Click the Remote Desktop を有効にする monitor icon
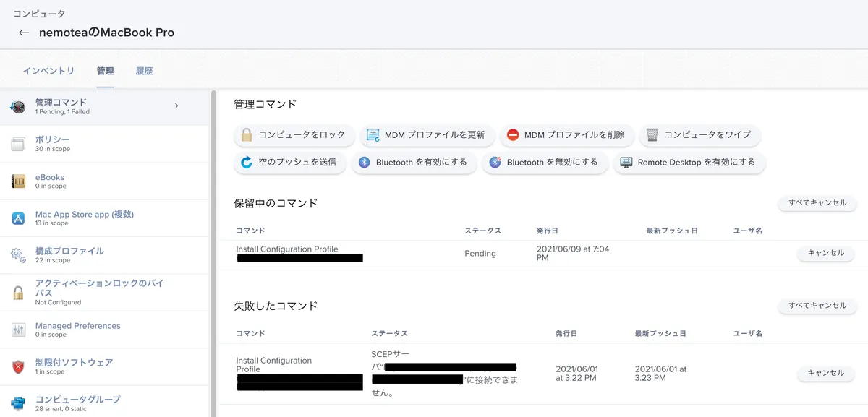The image size is (868, 417). 626,163
